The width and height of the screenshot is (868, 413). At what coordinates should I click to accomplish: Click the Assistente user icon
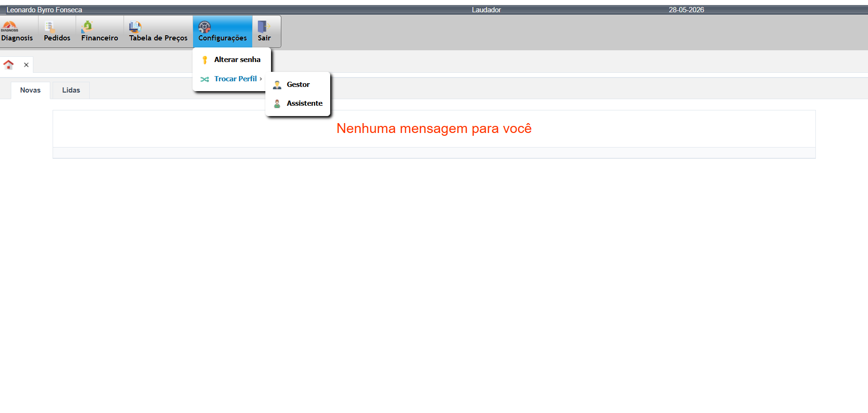[x=277, y=103]
